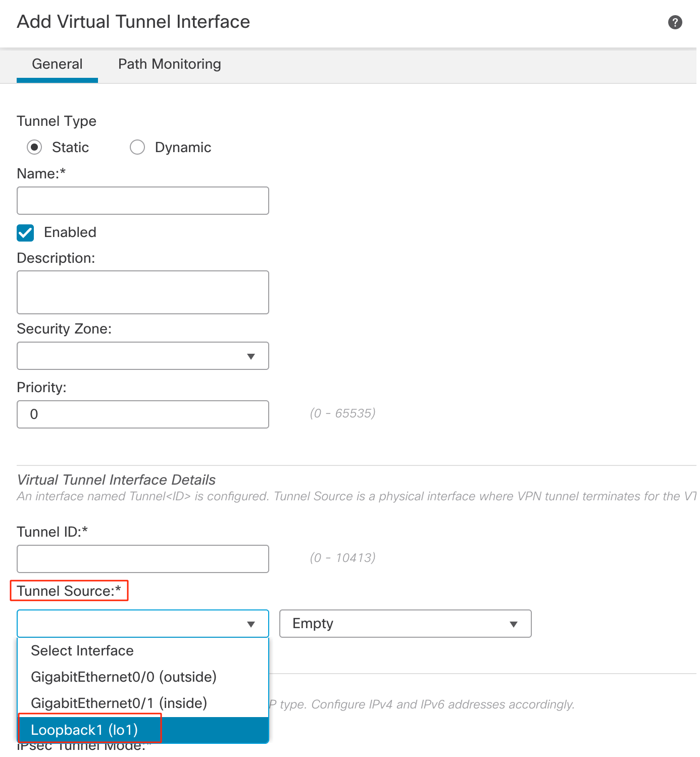Click the help question mark icon
This screenshot has height=757, width=700.
(x=675, y=22)
